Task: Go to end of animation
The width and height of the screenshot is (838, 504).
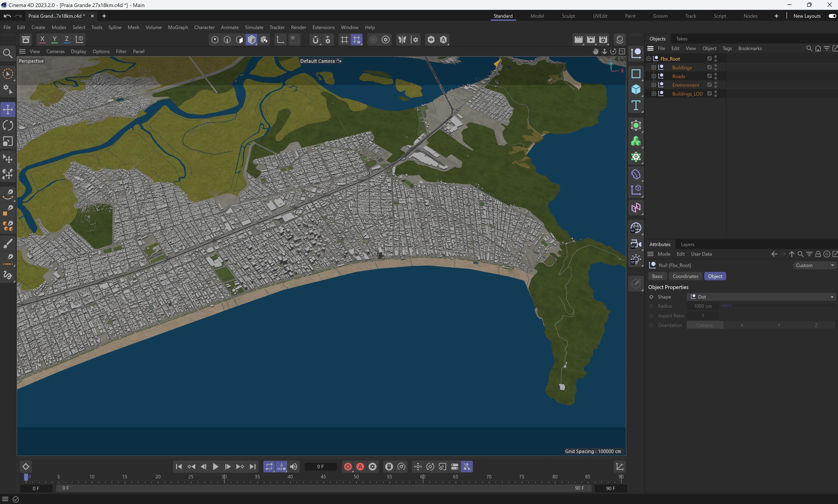Action: [252, 467]
